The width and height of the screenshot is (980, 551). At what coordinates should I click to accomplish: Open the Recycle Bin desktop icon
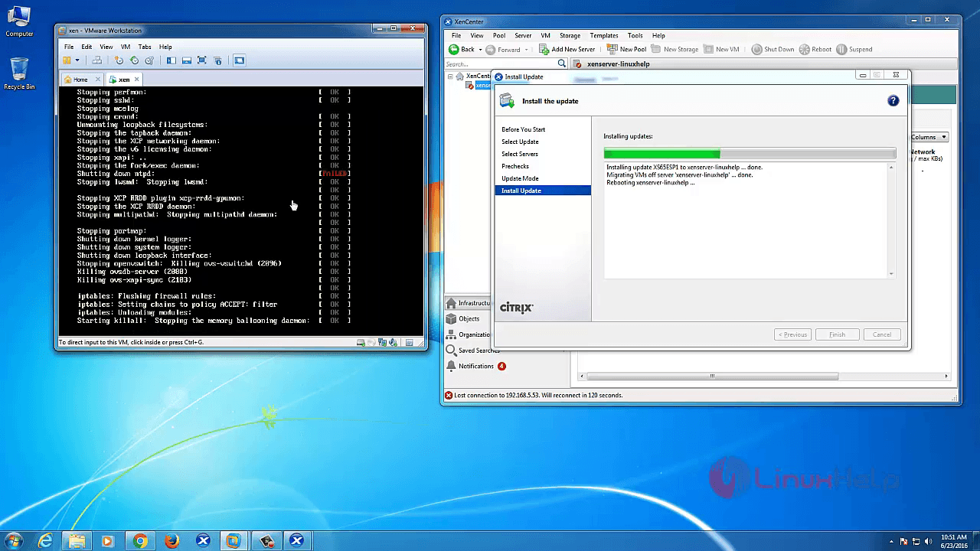tap(19, 74)
